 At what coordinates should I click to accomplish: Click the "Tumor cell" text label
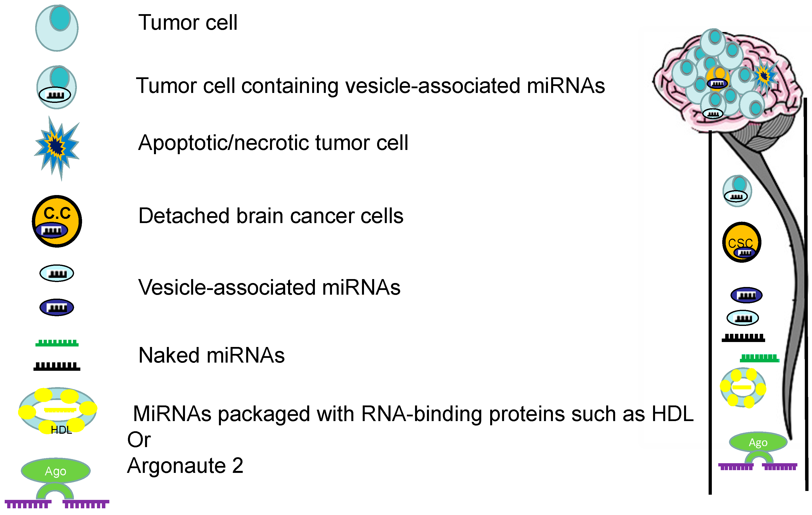[x=188, y=23]
